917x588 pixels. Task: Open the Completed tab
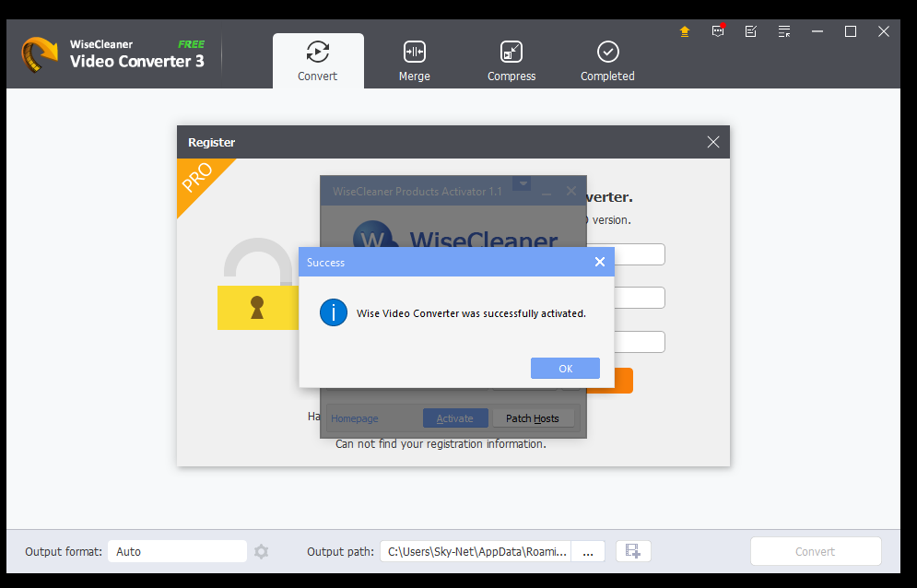[x=607, y=61]
